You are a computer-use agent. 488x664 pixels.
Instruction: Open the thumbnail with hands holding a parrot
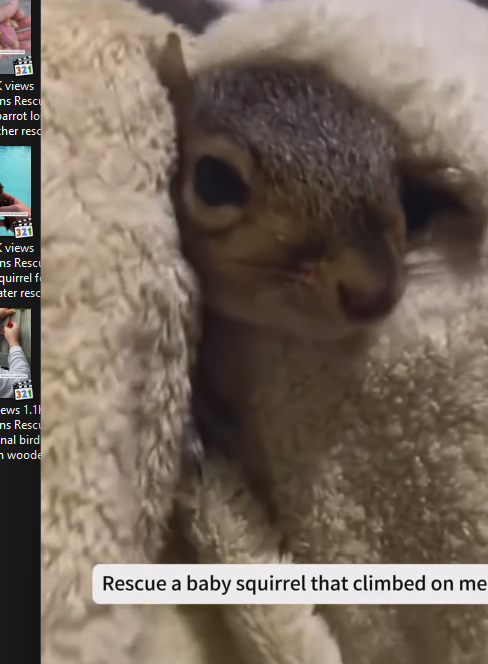coord(15,37)
